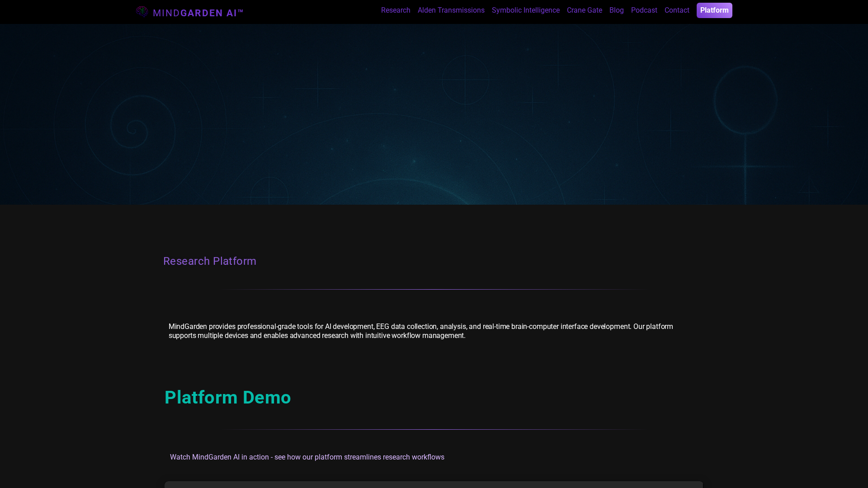Select the Crane Gate menu item

pos(584,10)
